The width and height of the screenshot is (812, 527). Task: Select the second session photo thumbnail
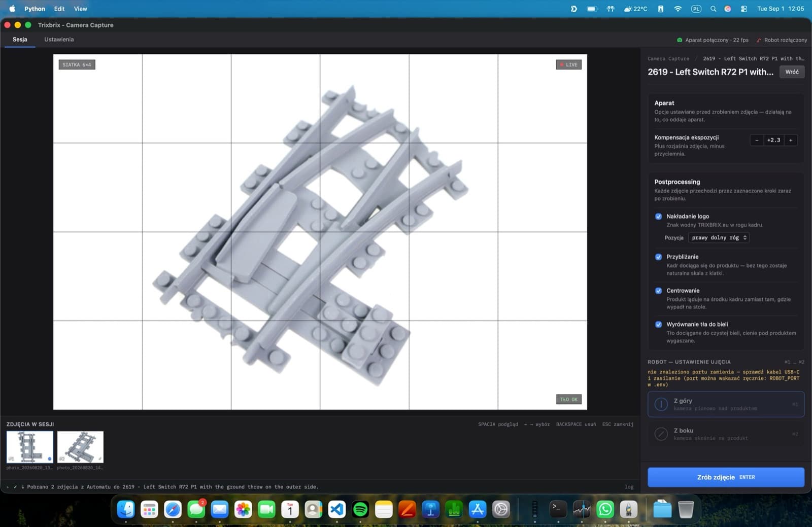[x=80, y=447]
